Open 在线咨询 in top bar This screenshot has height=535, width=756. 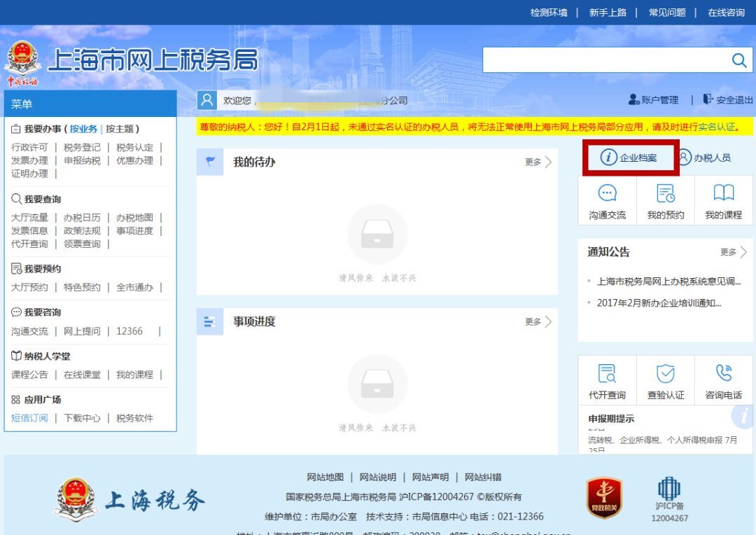(726, 13)
